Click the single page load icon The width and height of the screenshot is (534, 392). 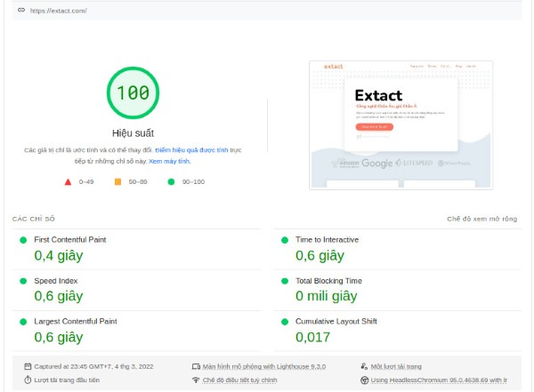click(364, 366)
